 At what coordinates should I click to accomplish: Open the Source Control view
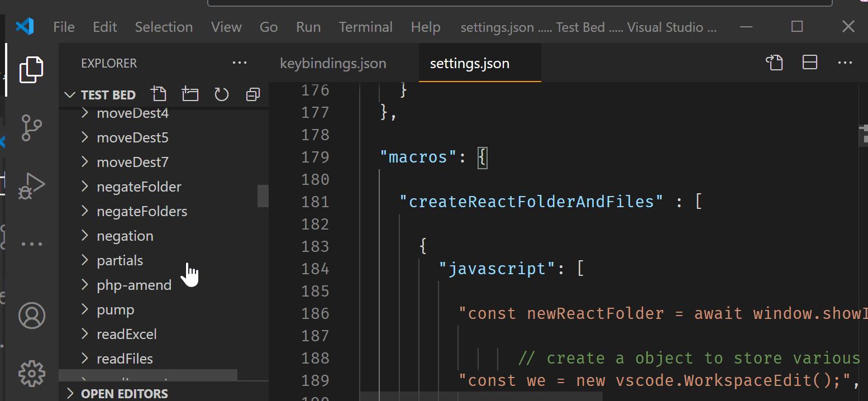coord(31,128)
